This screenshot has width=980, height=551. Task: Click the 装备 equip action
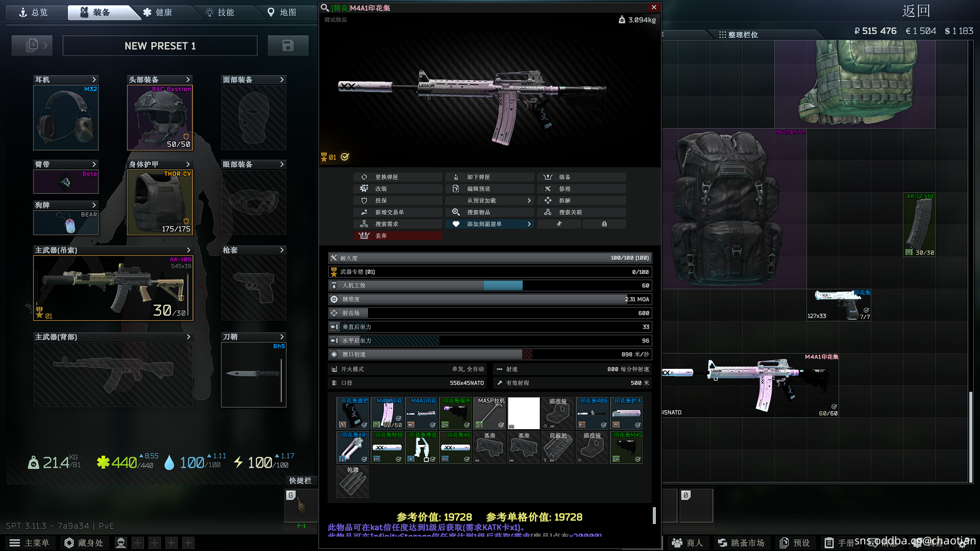click(581, 177)
